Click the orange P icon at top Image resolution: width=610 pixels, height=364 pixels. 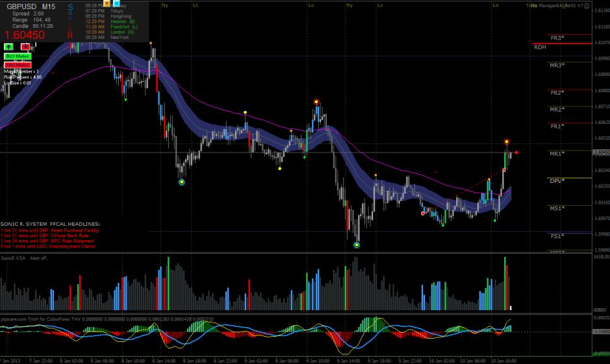107,3
